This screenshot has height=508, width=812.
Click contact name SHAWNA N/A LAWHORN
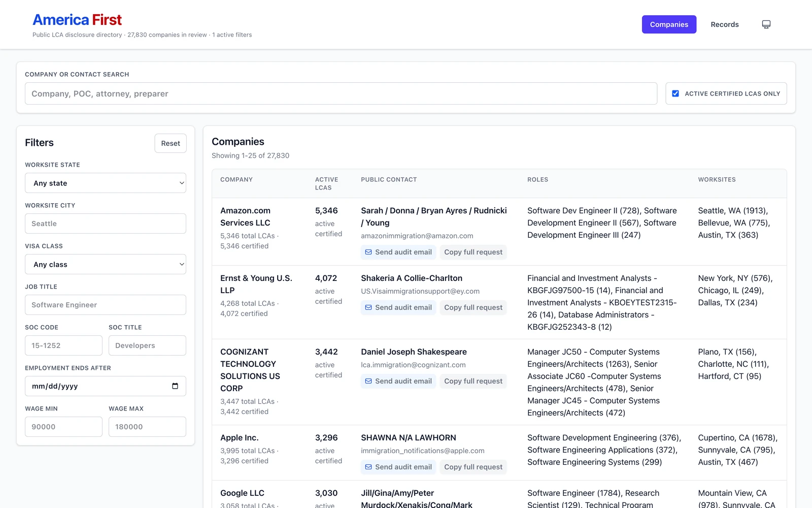(x=409, y=438)
